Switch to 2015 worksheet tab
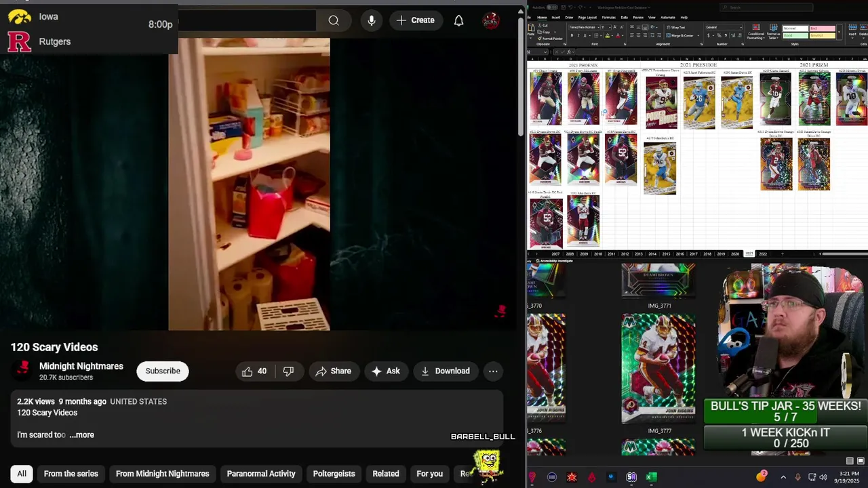Image resolution: width=868 pixels, height=488 pixels. 666,253
